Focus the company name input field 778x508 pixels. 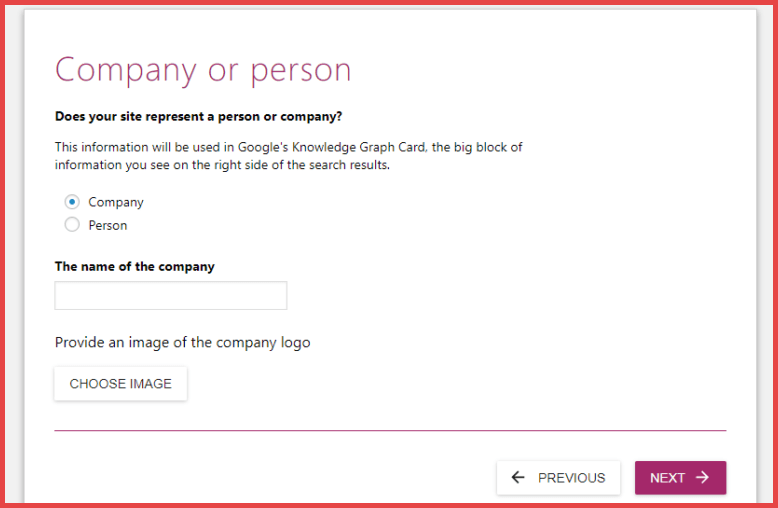tap(170, 296)
